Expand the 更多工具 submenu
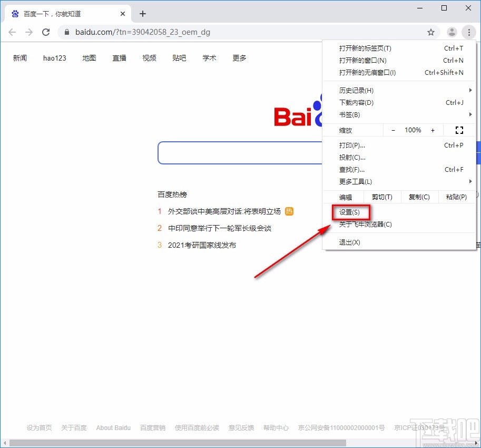Viewport: 481px width, 448px height. 356,181
